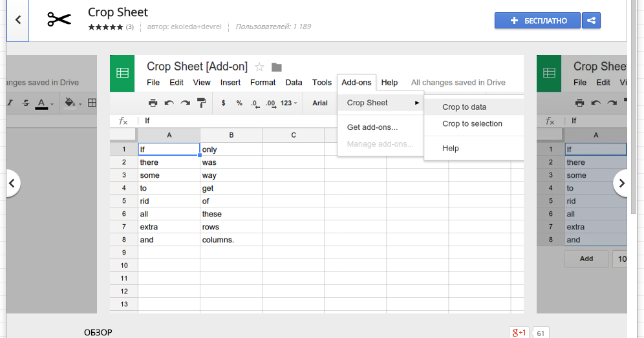Click the page vertical scrollbar

pyautogui.click(x=634, y=107)
